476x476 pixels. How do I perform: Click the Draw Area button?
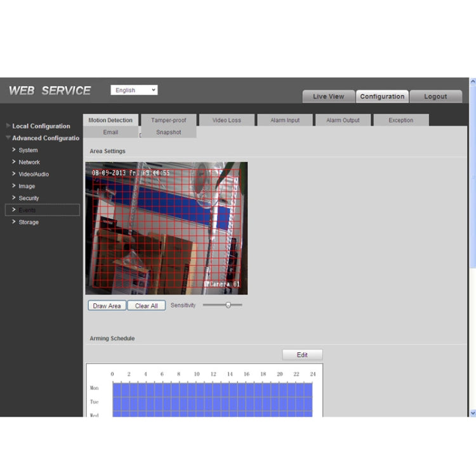(x=107, y=306)
